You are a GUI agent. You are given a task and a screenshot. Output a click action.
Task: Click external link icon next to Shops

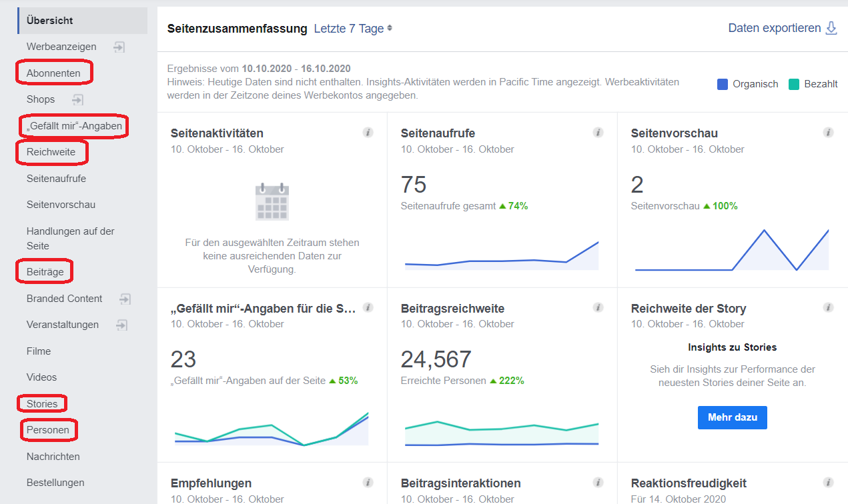pyautogui.click(x=78, y=99)
